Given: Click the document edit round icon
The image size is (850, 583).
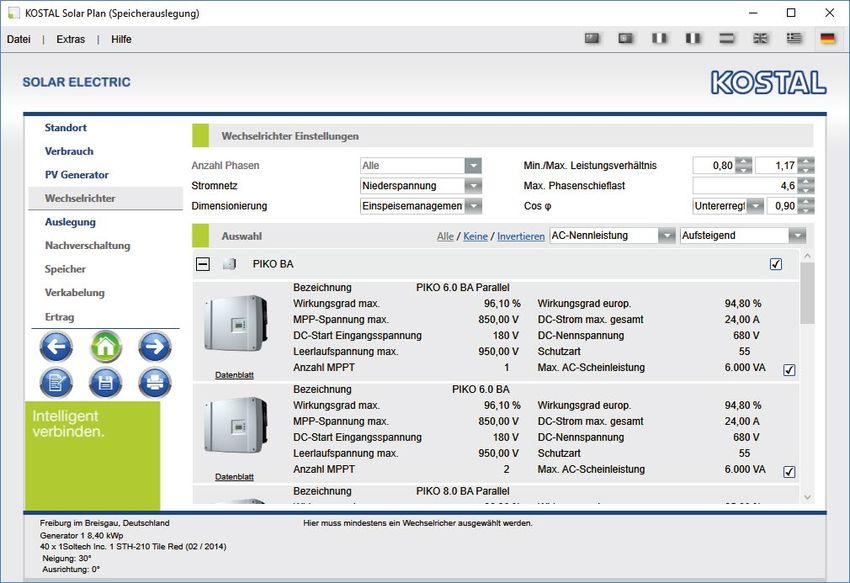Looking at the screenshot, I should pyautogui.click(x=56, y=383).
